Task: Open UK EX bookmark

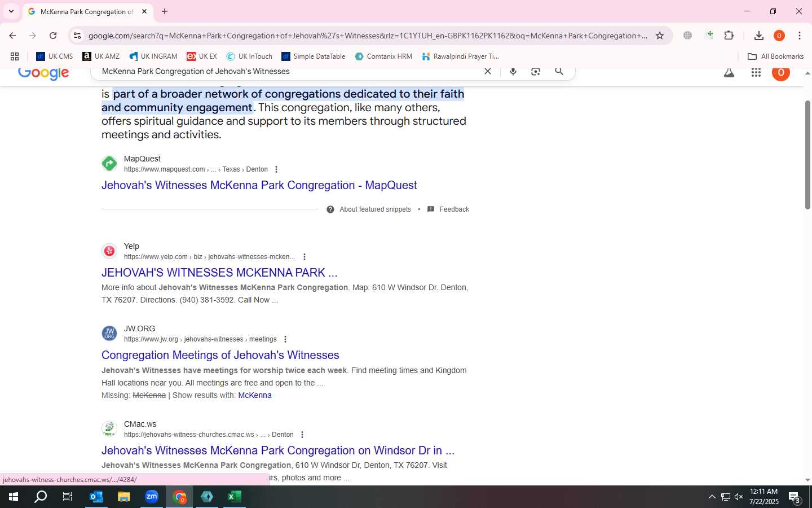Action: (x=202, y=56)
